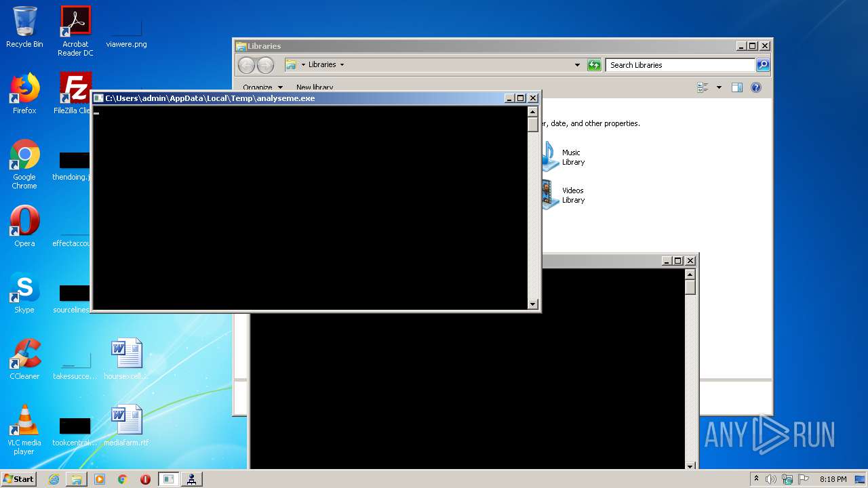
Task: Open Action Center flag icon
Action: tap(804, 479)
